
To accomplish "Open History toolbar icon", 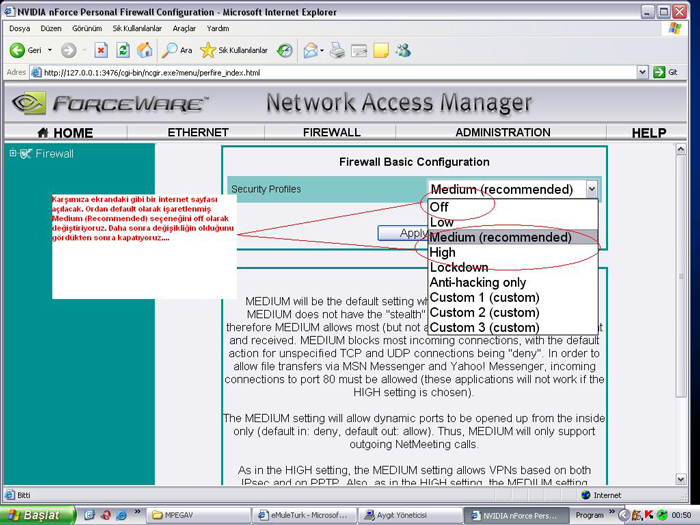I will (x=284, y=50).
